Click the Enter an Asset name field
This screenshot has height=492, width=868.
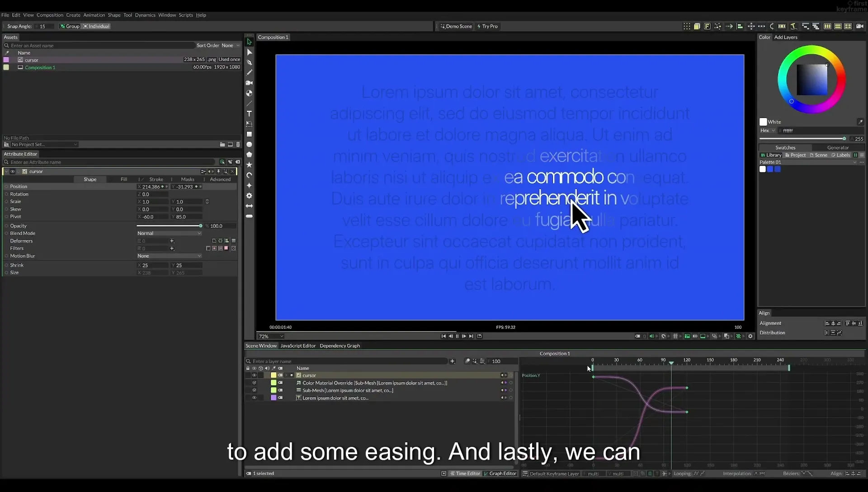[x=102, y=46]
